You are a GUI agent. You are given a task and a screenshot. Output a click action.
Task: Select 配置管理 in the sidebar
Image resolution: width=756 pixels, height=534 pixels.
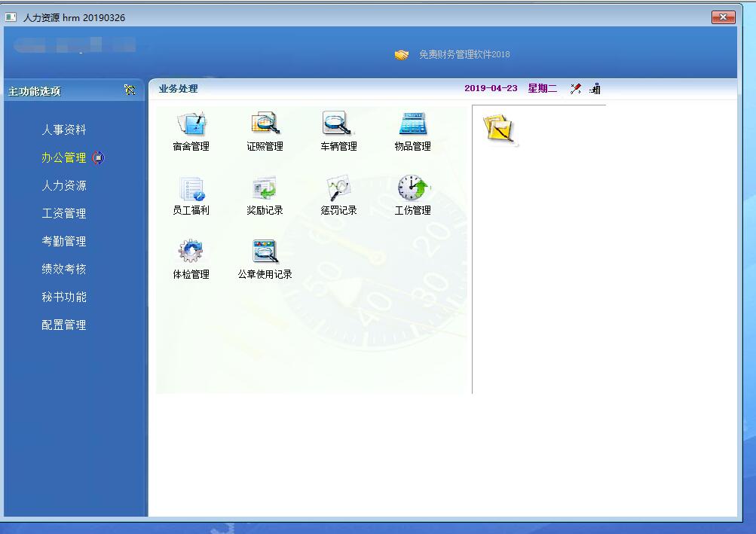tap(63, 325)
